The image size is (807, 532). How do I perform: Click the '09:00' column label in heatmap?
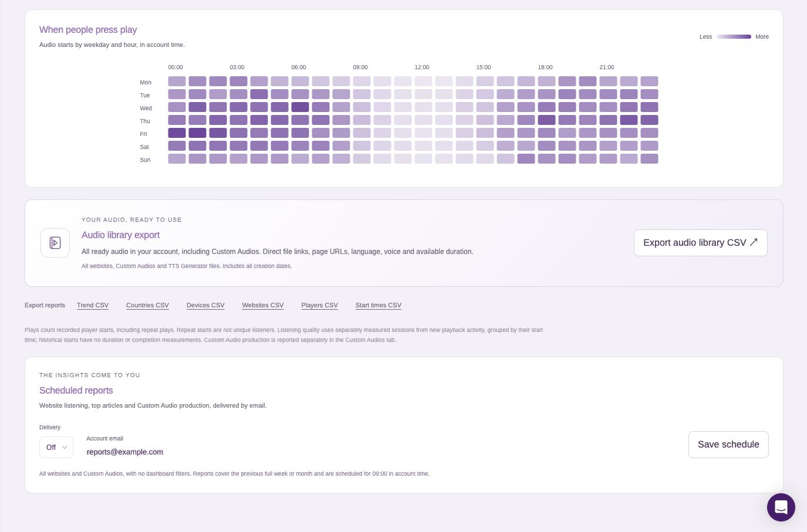(x=360, y=67)
